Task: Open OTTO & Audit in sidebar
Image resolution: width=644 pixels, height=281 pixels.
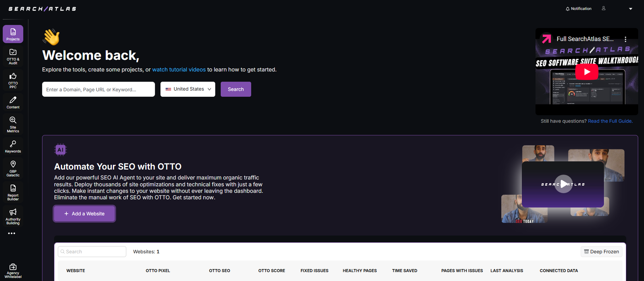Action: [x=13, y=56]
